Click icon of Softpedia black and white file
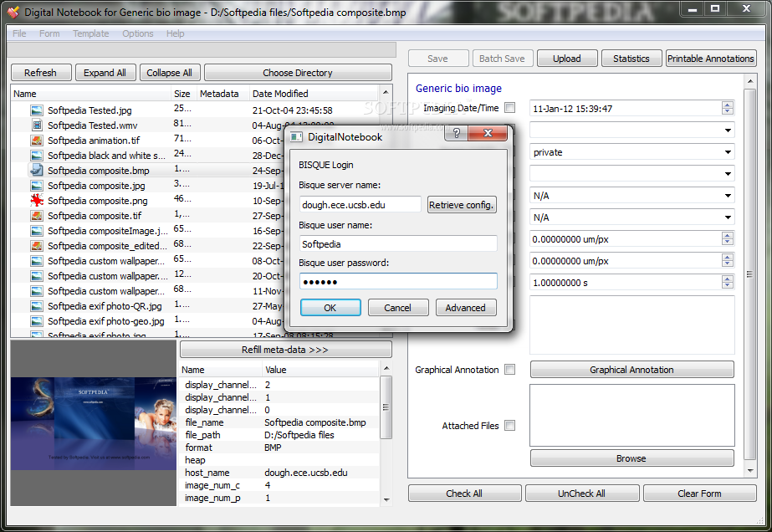This screenshot has width=772, height=532. click(37, 156)
